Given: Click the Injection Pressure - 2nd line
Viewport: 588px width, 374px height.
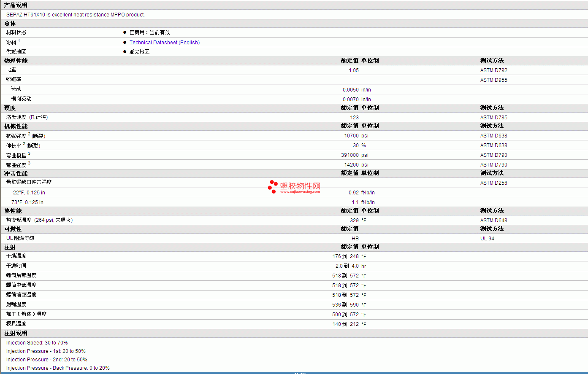Looking at the screenshot, I should pyautogui.click(x=46, y=360).
